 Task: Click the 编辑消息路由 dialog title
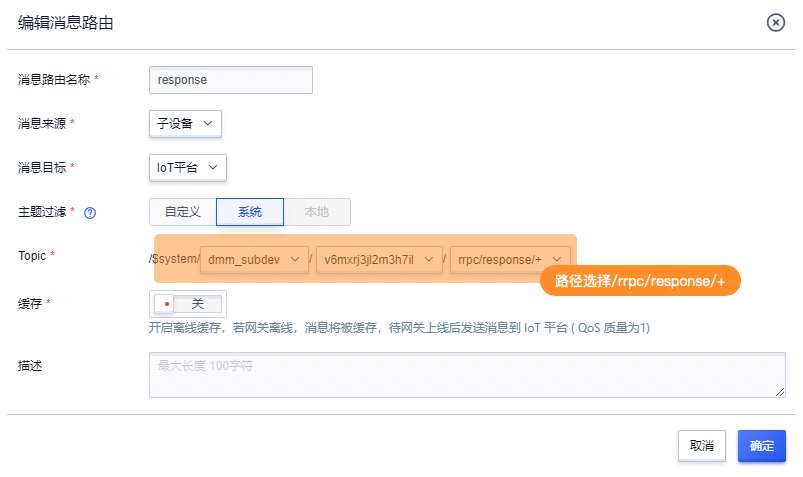click(x=66, y=23)
